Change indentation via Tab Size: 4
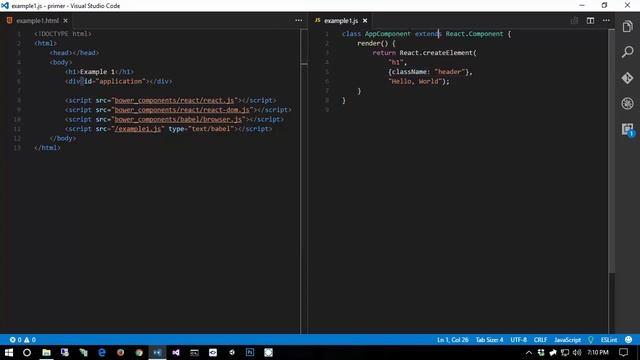 pyautogui.click(x=489, y=340)
